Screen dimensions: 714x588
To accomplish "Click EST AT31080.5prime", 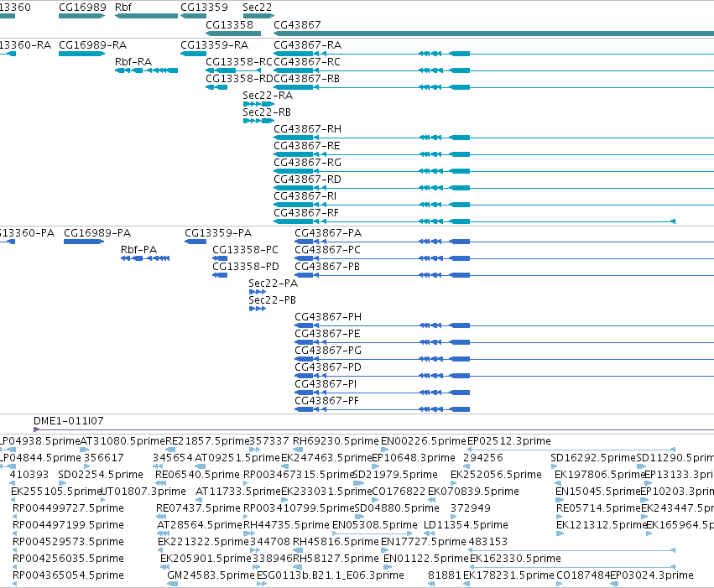I will pyautogui.click(x=122, y=441).
